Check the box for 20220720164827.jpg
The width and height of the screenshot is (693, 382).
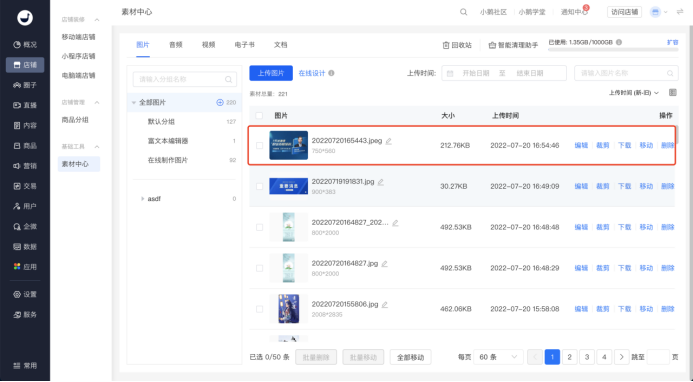coord(259,268)
